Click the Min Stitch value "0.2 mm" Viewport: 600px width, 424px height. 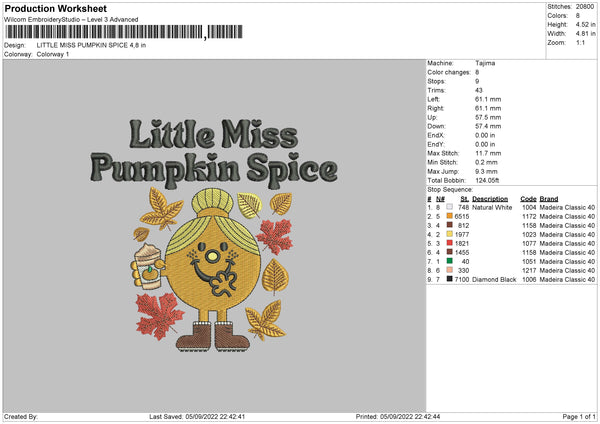tap(486, 162)
